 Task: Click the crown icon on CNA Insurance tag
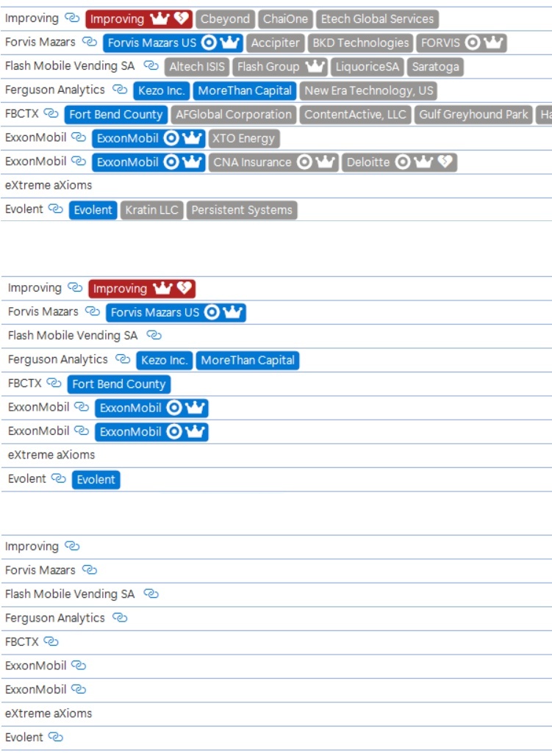click(326, 162)
